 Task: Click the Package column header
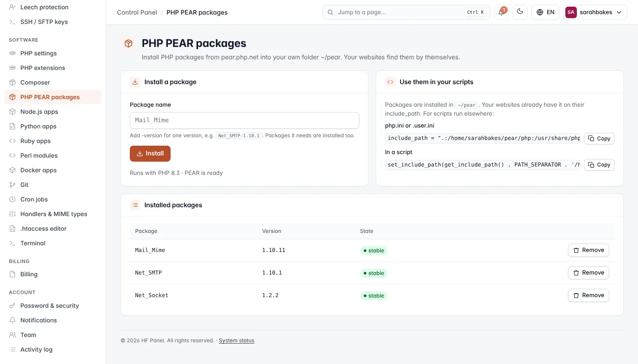pyautogui.click(x=146, y=231)
